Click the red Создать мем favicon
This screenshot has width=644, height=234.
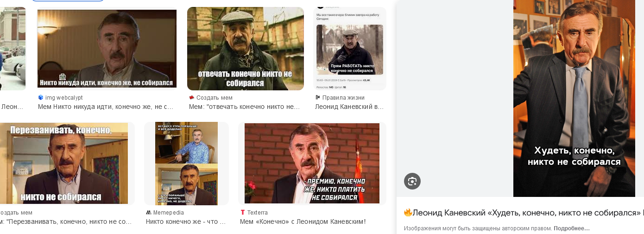click(x=191, y=97)
